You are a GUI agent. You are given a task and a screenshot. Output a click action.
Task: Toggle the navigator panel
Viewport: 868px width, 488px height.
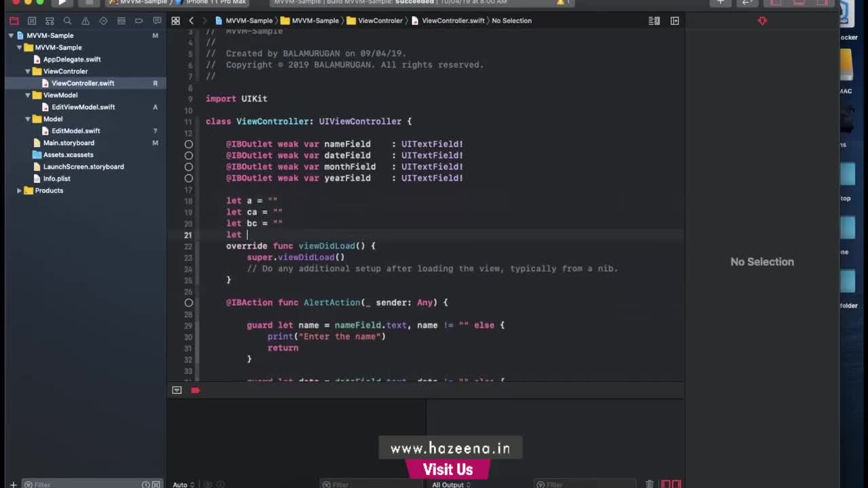[x=776, y=2]
